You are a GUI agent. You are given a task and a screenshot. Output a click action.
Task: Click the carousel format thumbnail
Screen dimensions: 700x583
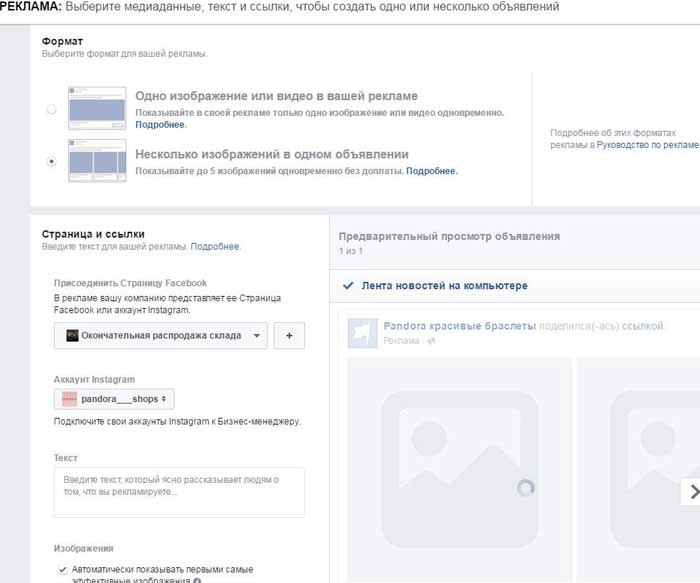[x=97, y=160]
